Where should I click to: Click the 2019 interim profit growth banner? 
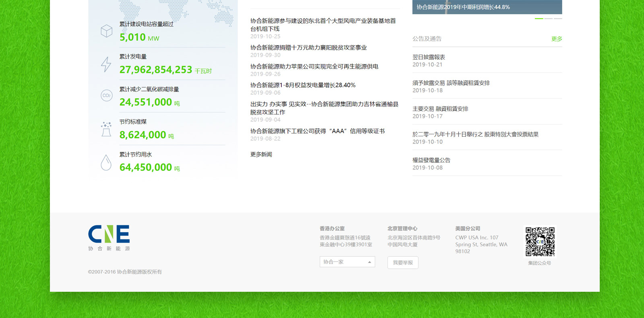coord(487,7)
